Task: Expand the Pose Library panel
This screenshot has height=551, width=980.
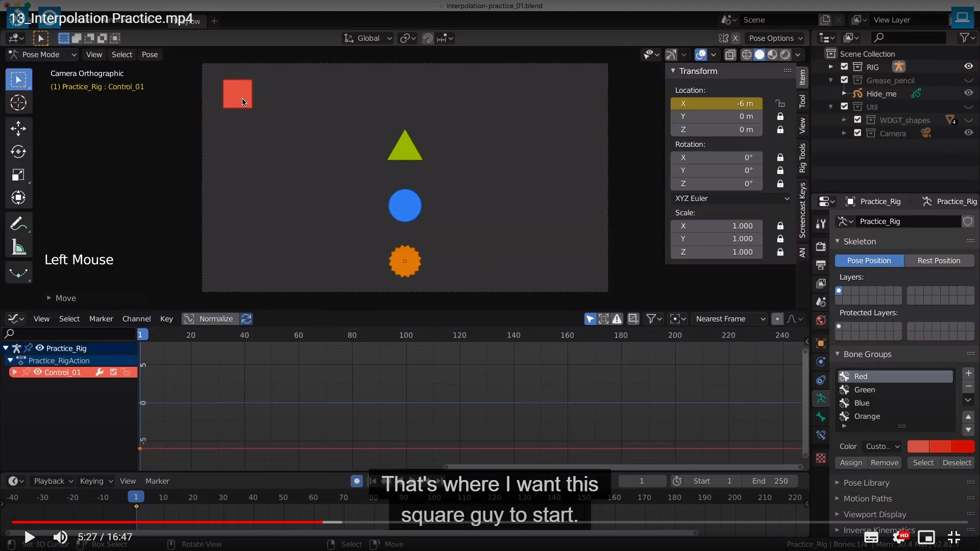Action: tap(866, 483)
